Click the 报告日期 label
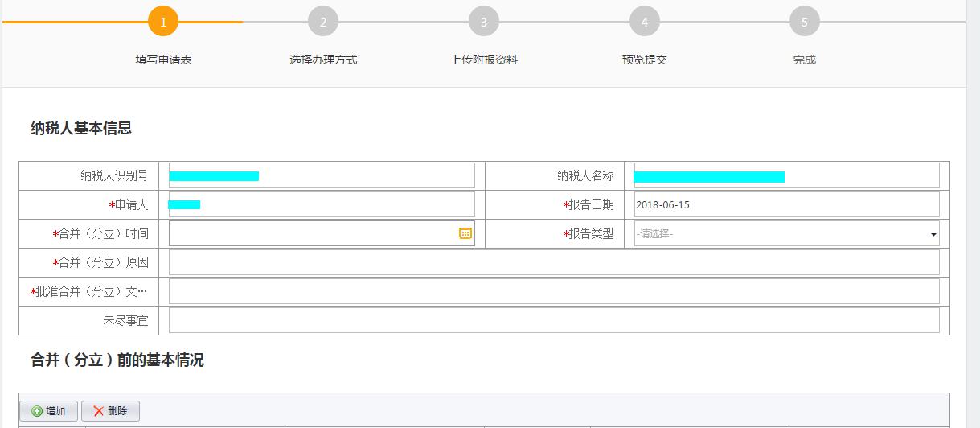Image resolution: width=980 pixels, height=428 pixels. (x=588, y=204)
